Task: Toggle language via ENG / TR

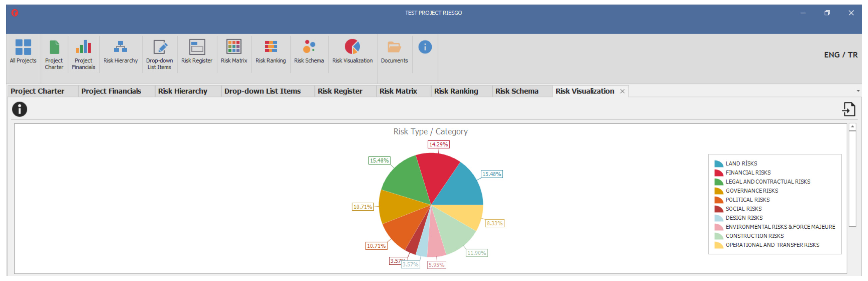Action: tap(840, 55)
